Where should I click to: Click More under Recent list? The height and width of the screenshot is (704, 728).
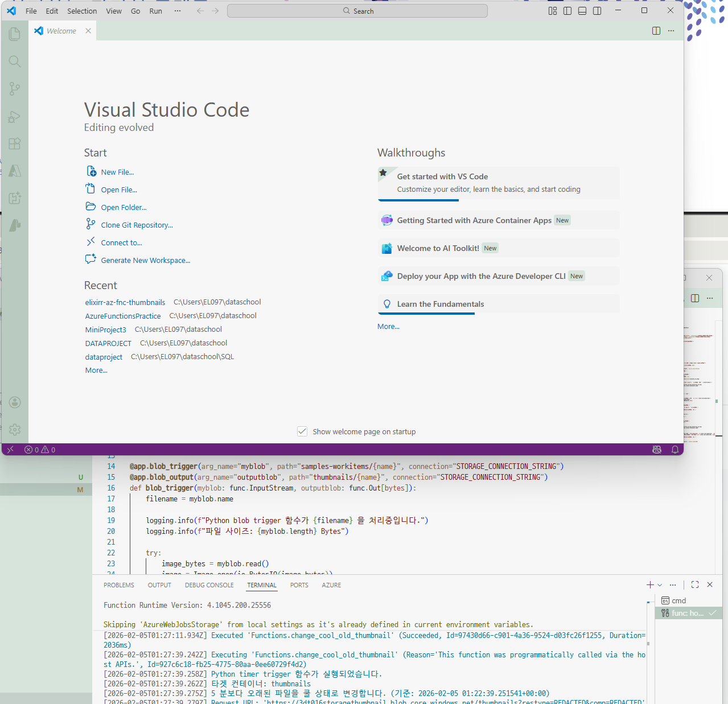coord(96,370)
